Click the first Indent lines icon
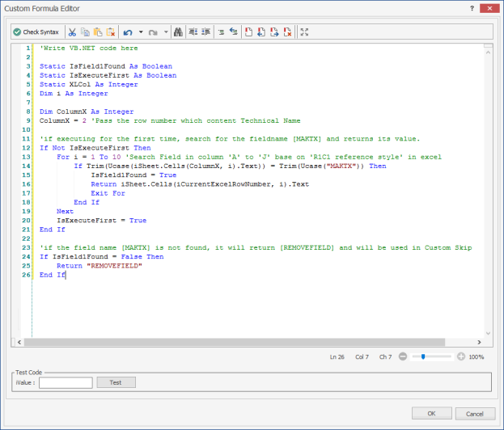This screenshot has height=430, width=504. coord(193,32)
